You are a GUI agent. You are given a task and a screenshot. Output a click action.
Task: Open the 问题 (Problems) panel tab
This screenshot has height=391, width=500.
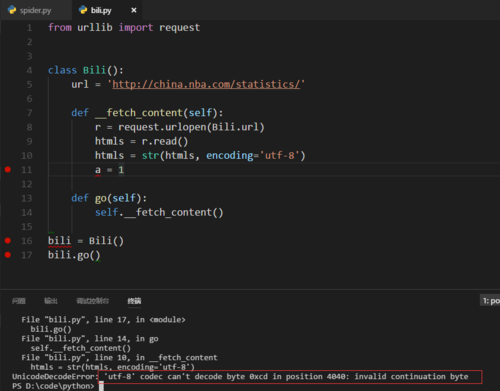coord(19,301)
